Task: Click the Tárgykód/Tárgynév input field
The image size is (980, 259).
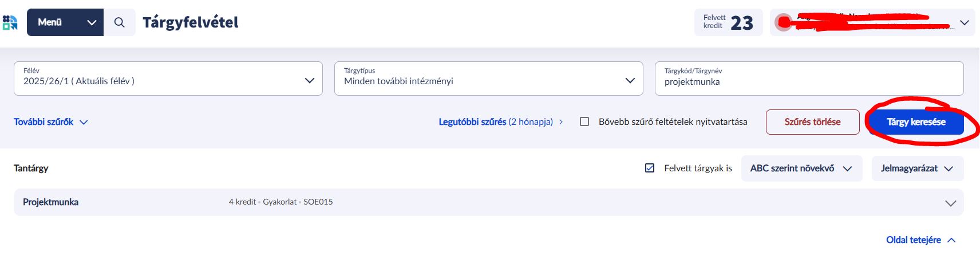Action: 809,81
